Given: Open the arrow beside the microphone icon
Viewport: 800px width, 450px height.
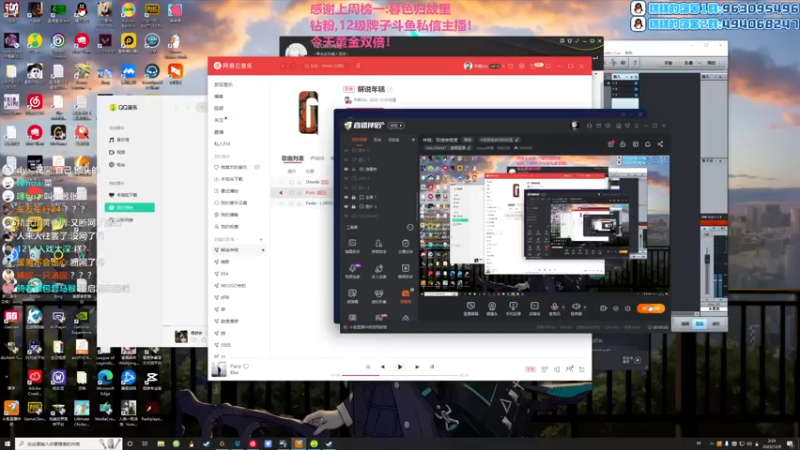Looking at the screenshot, I should pos(563,307).
